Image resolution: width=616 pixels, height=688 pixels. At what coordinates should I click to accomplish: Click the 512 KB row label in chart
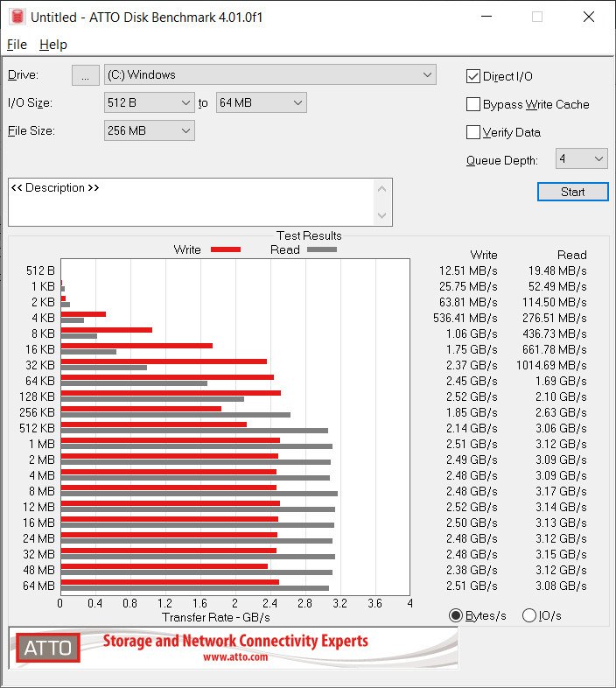tap(37, 428)
